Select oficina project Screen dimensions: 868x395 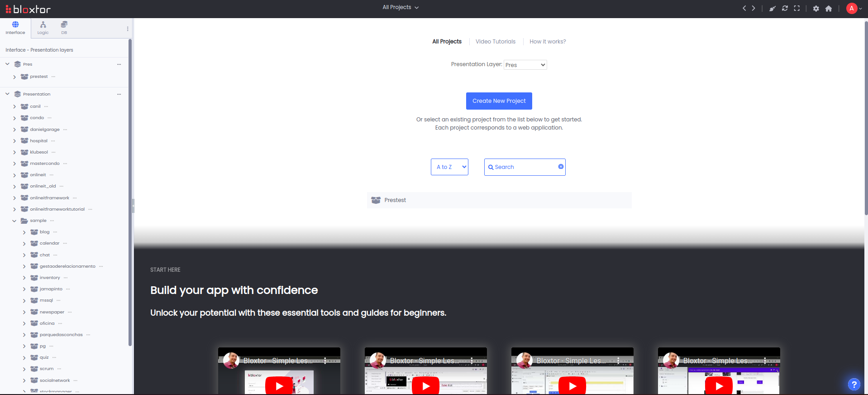coord(47,323)
